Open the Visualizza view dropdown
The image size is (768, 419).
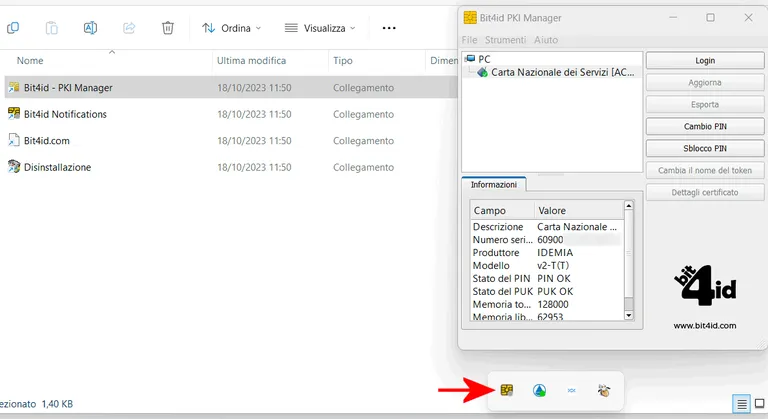tap(320, 28)
